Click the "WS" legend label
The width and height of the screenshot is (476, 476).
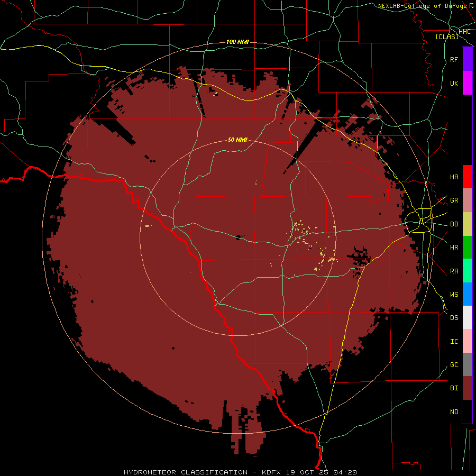click(x=454, y=294)
